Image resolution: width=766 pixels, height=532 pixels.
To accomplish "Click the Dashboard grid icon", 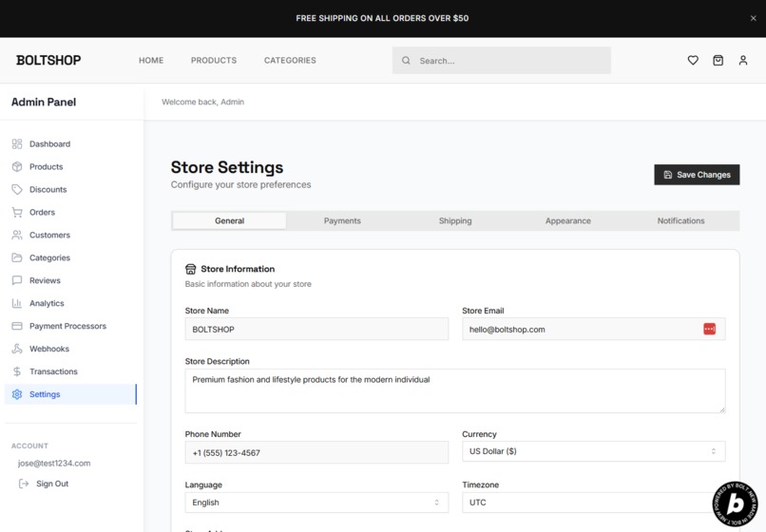I will [x=17, y=143].
